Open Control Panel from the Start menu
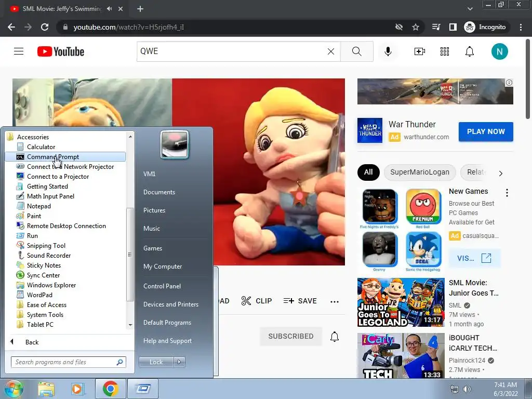532x399 pixels. pyautogui.click(x=162, y=286)
